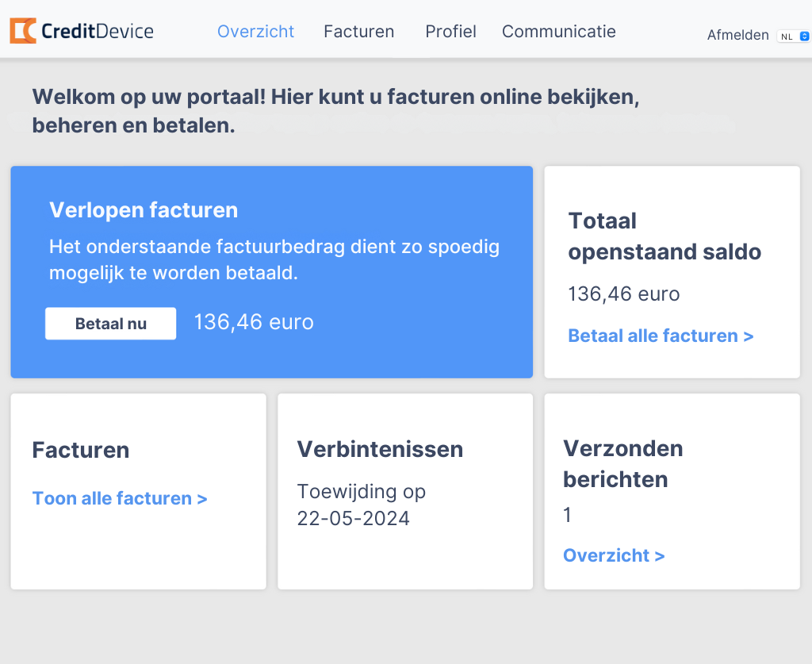812x664 pixels.
Task: Follow the 'Toon alle facturen >' link
Action: point(120,498)
